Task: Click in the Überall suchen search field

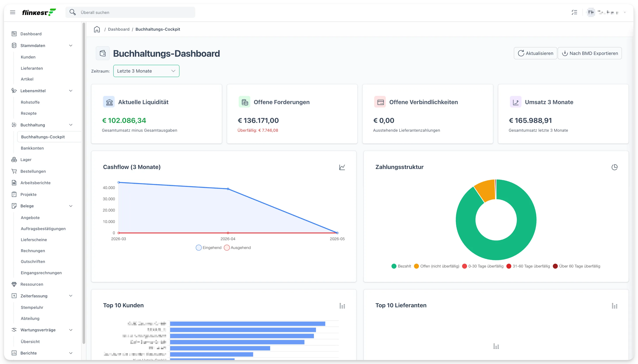Action: tap(130, 12)
